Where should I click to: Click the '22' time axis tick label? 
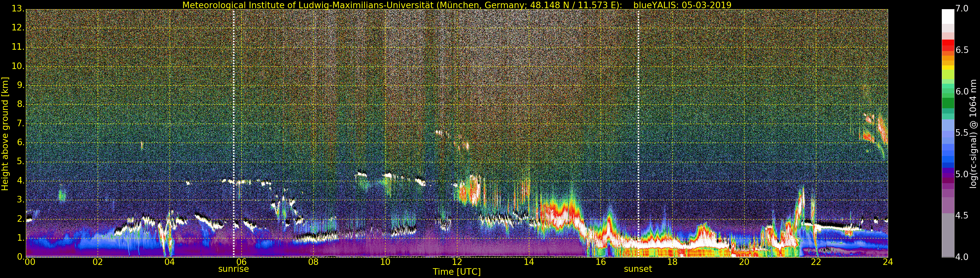816,262
